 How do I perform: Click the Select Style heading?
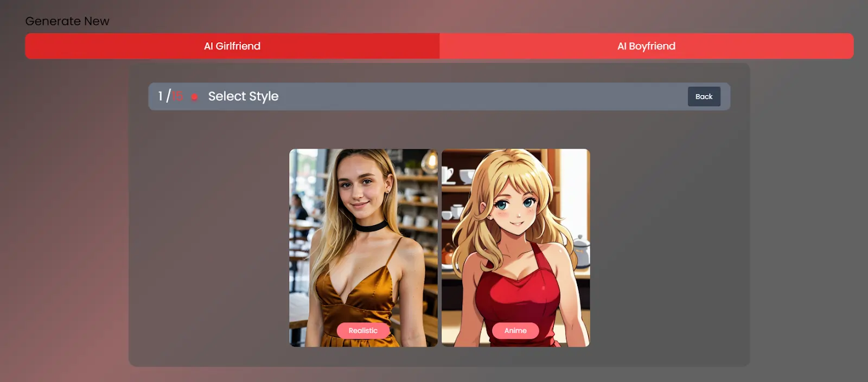[243, 97]
